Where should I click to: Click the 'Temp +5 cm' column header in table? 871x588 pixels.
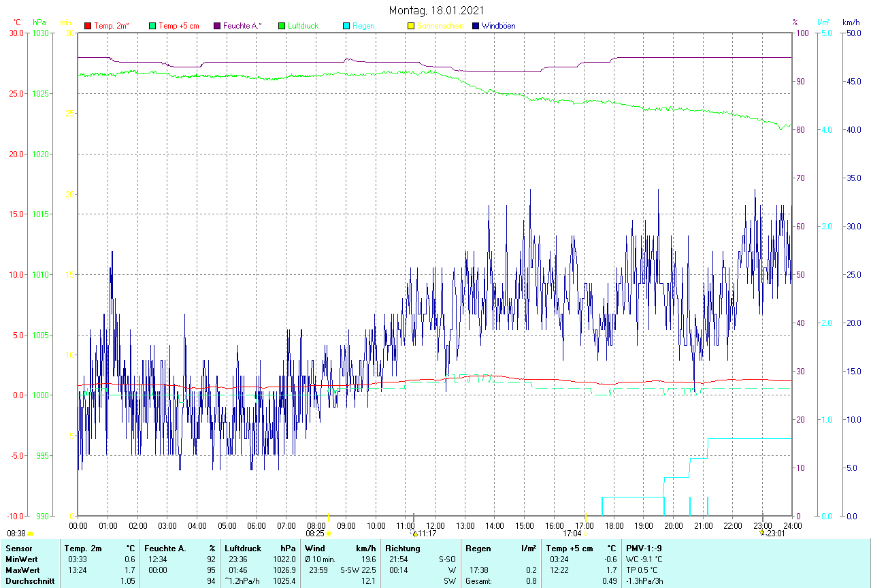(569, 548)
